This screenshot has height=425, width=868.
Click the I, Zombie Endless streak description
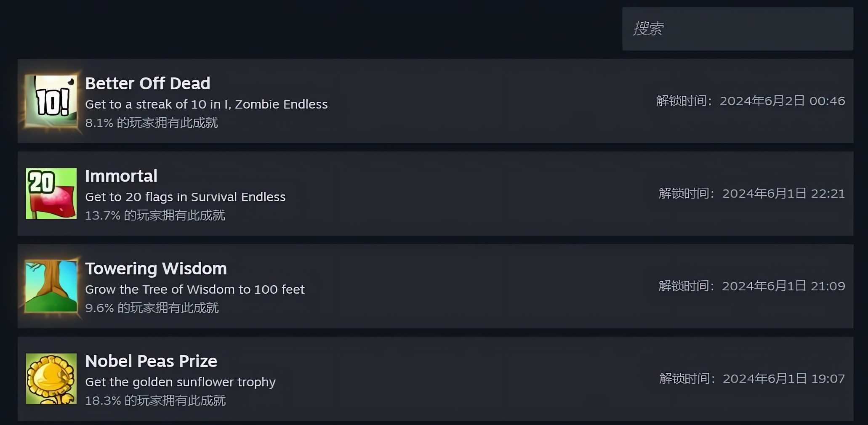tap(206, 104)
